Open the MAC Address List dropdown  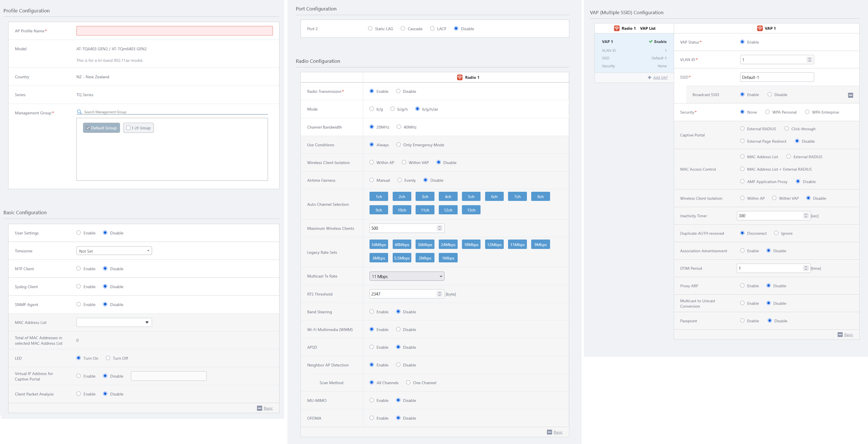tap(114, 322)
